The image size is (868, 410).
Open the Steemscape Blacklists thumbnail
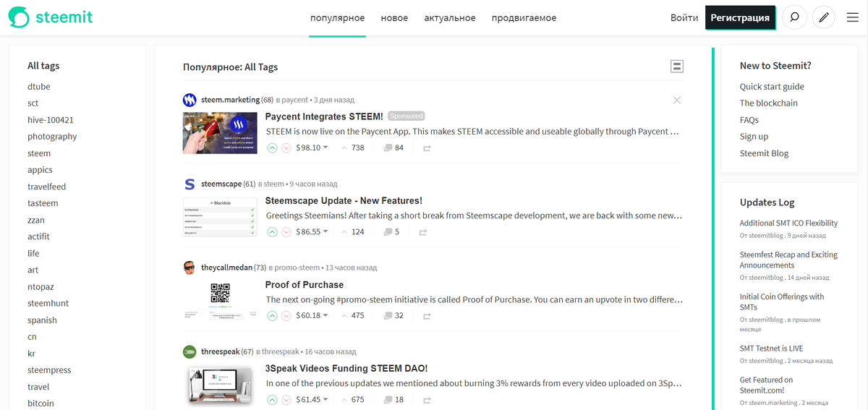[220, 217]
